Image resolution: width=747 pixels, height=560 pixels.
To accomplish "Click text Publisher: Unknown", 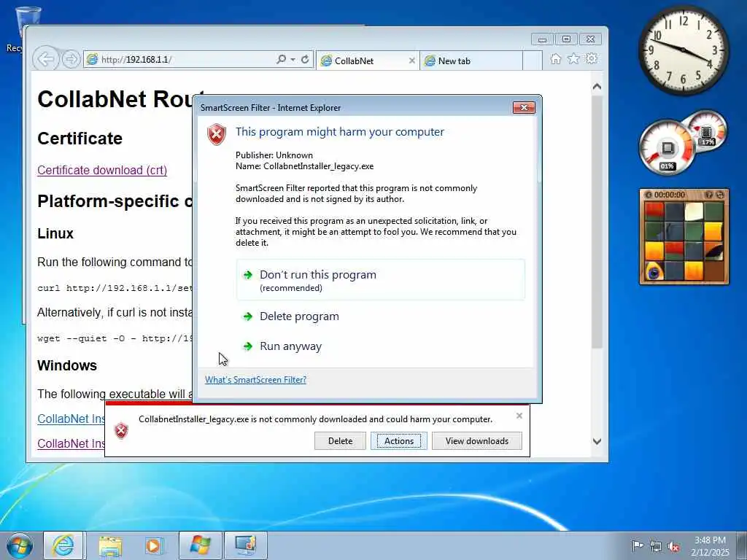I will click(x=274, y=155).
